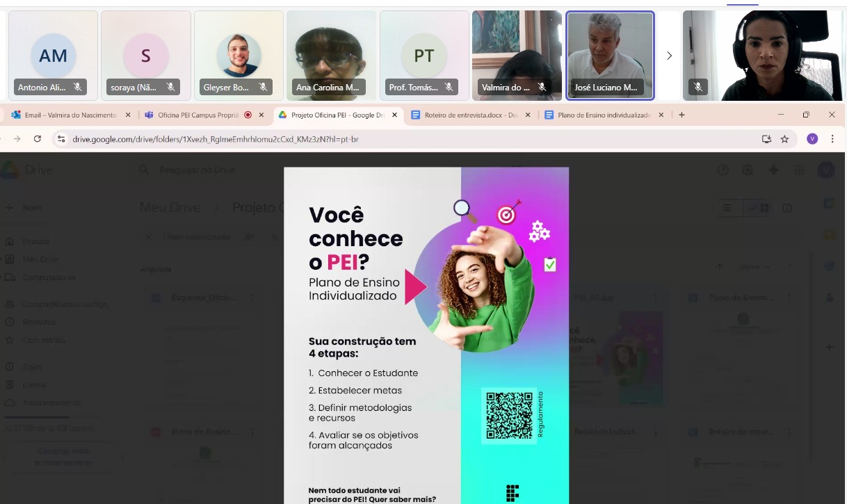
Task: Click the install app icon in address bar
Action: (x=766, y=139)
